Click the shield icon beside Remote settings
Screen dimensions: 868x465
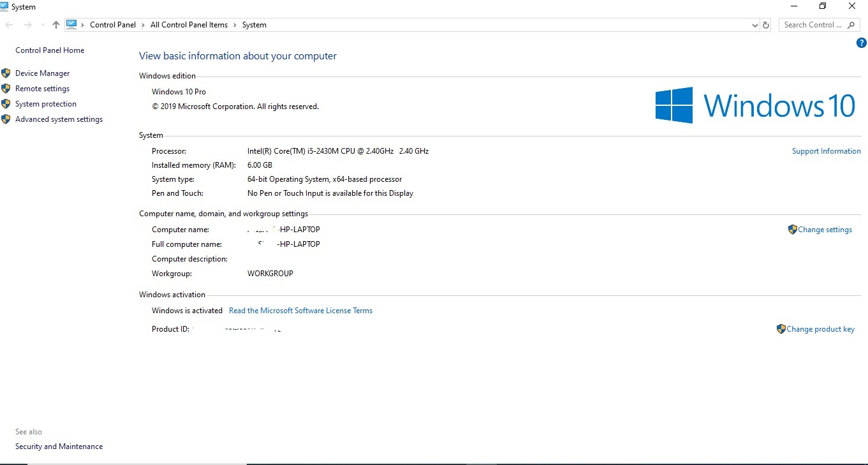tap(6, 89)
